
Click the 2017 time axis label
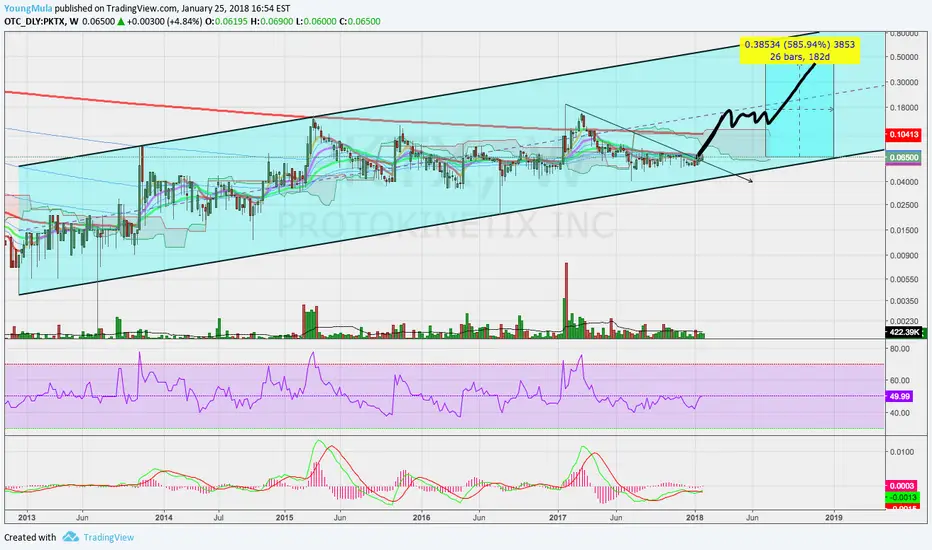click(x=558, y=517)
